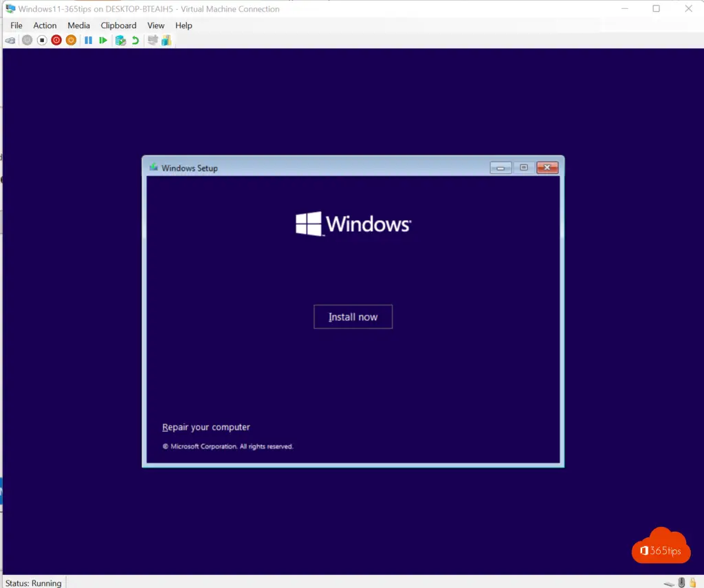Click the Enhanced Session toolbar icon

153,41
